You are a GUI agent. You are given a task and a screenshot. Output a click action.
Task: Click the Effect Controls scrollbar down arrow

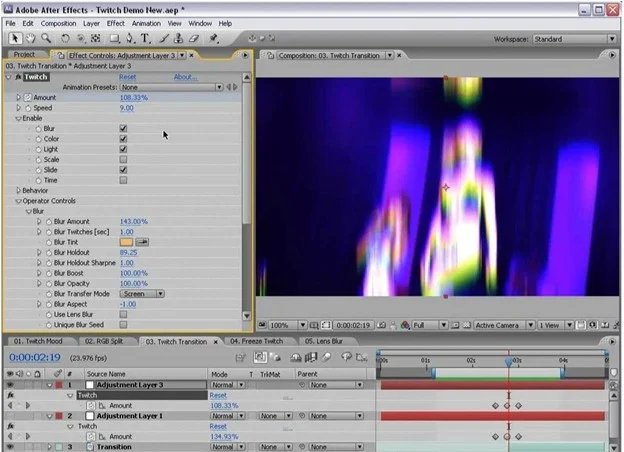click(x=247, y=316)
